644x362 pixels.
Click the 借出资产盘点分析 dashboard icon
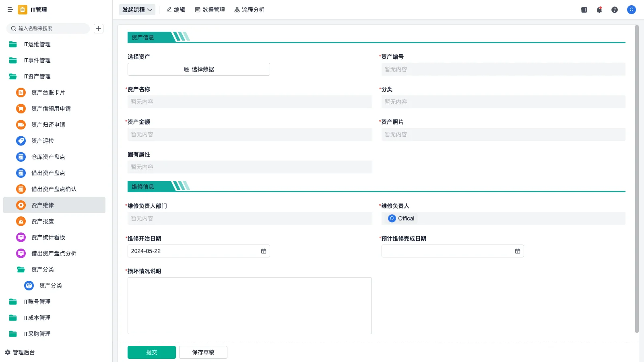coord(21,253)
